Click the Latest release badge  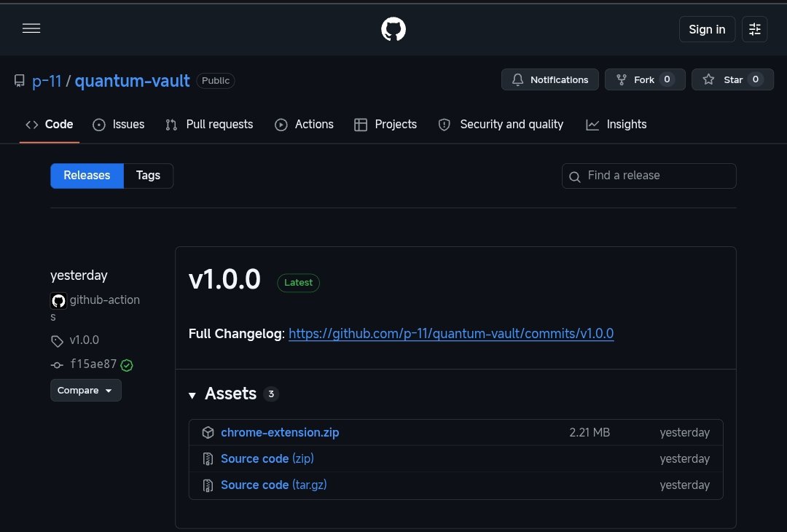point(298,283)
